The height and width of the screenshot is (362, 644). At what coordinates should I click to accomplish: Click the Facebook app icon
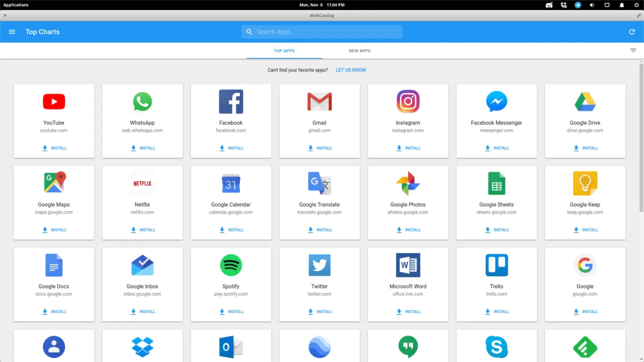coord(231,101)
